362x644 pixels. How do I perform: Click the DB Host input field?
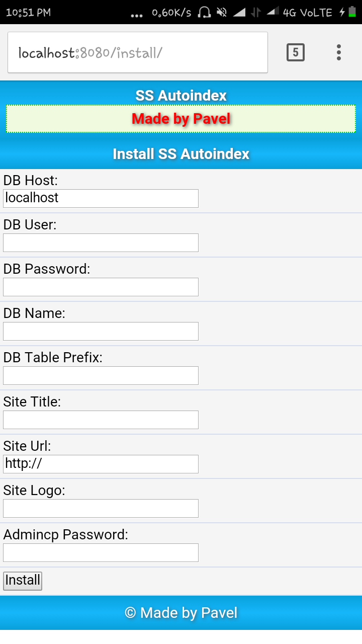(x=101, y=198)
